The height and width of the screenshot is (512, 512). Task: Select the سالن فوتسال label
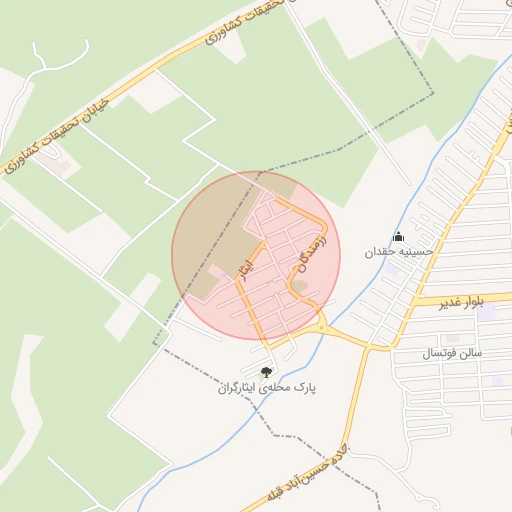(452, 353)
